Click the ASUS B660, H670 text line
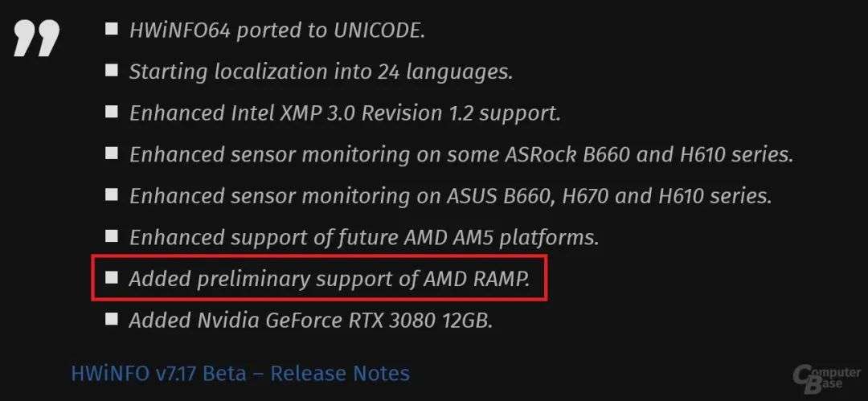The width and height of the screenshot is (868, 401). [x=450, y=196]
